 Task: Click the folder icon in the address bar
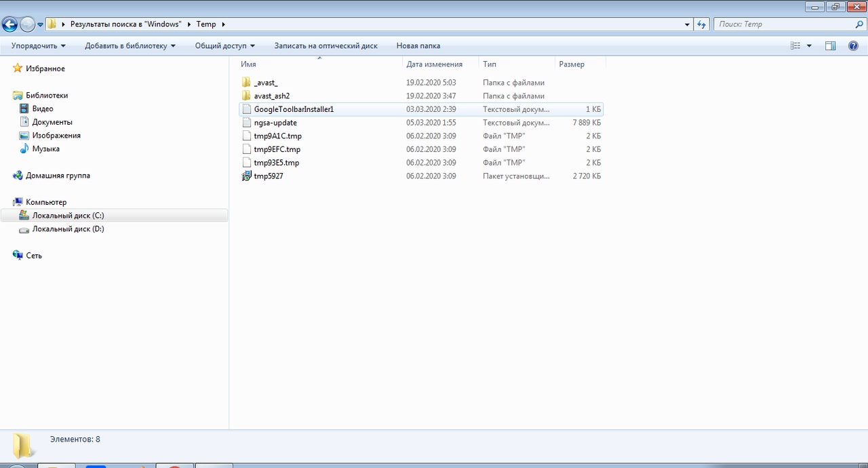[x=52, y=24]
